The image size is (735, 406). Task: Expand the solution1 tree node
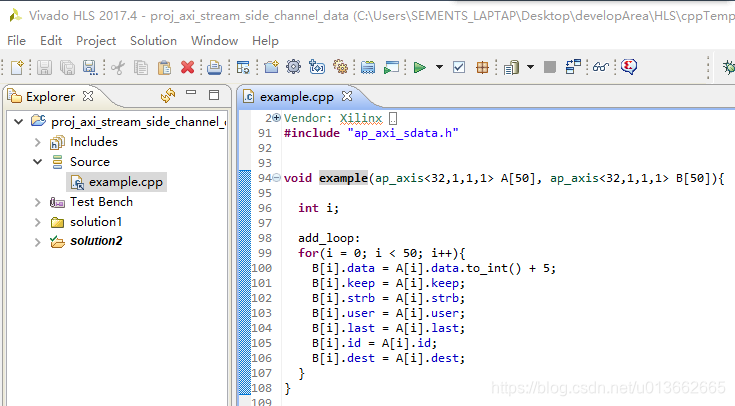[x=38, y=222]
